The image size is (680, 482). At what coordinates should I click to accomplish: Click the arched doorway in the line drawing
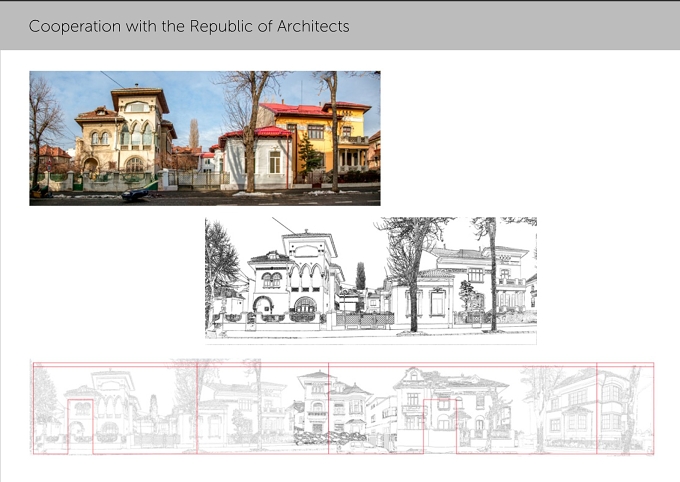click(263, 305)
